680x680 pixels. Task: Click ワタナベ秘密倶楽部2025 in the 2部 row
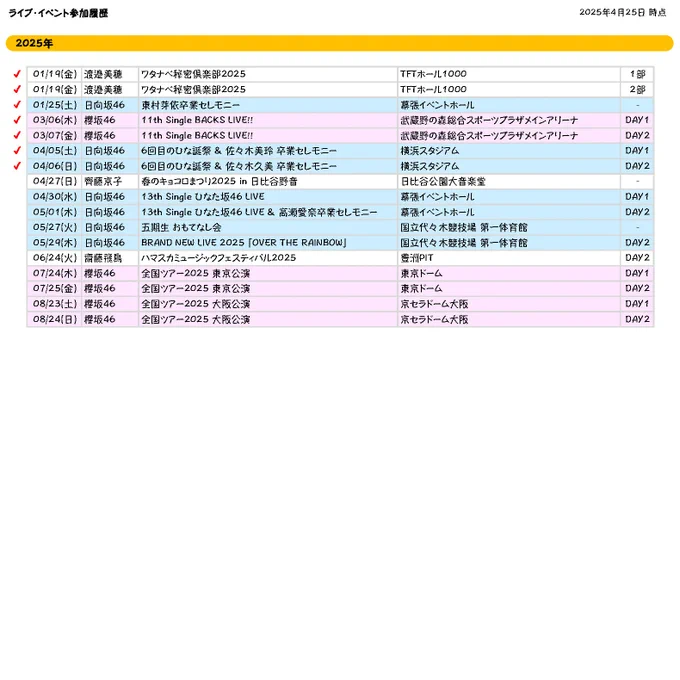click(193, 89)
